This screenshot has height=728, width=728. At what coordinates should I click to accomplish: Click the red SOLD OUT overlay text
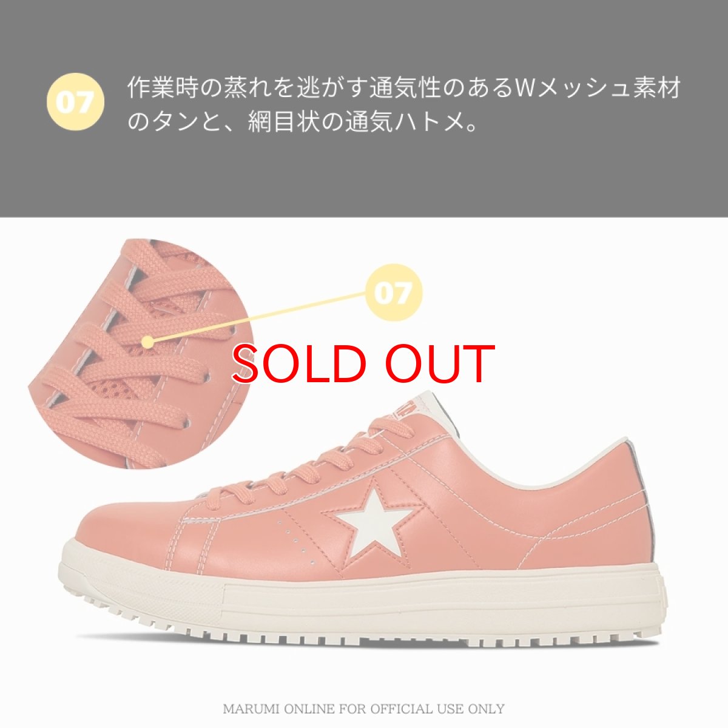363,365
